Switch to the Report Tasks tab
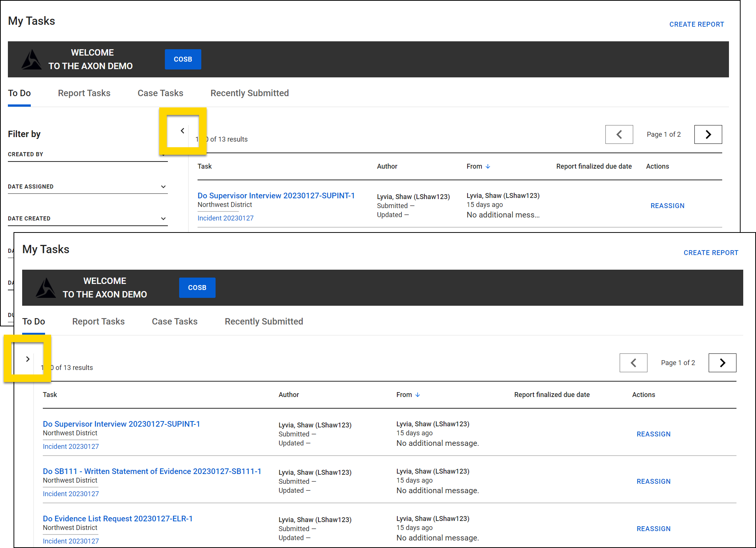 [98, 321]
